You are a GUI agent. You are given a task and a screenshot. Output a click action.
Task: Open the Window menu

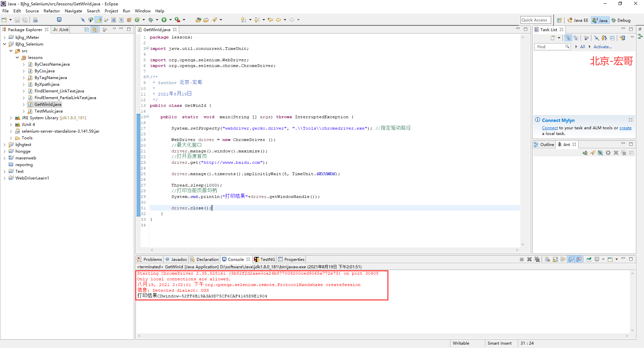pos(143,11)
